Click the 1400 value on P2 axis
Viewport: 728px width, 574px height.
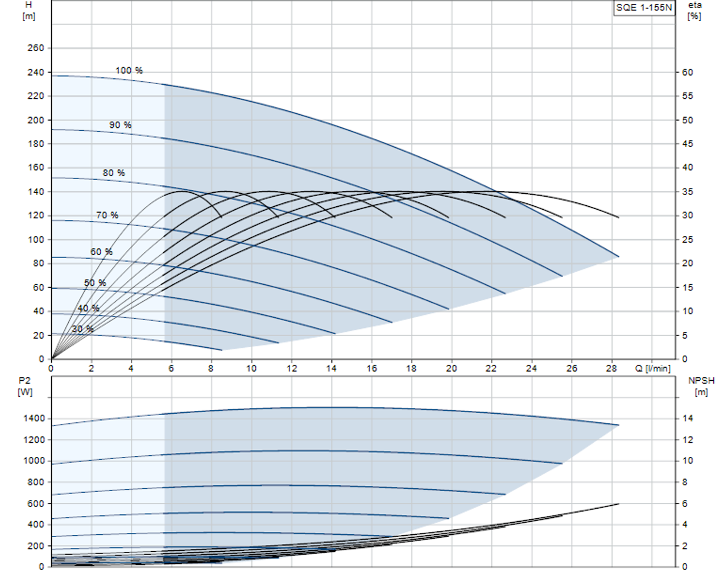tap(34, 418)
